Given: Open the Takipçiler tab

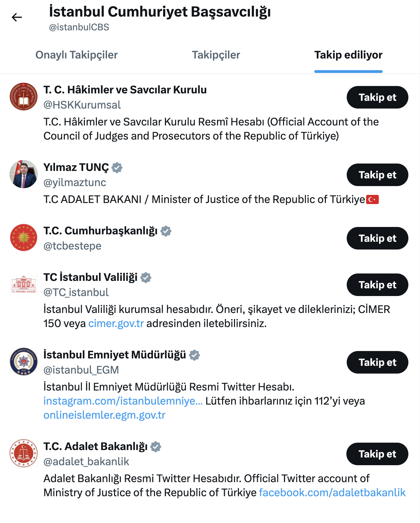Looking at the screenshot, I should click(x=216, y=55).
